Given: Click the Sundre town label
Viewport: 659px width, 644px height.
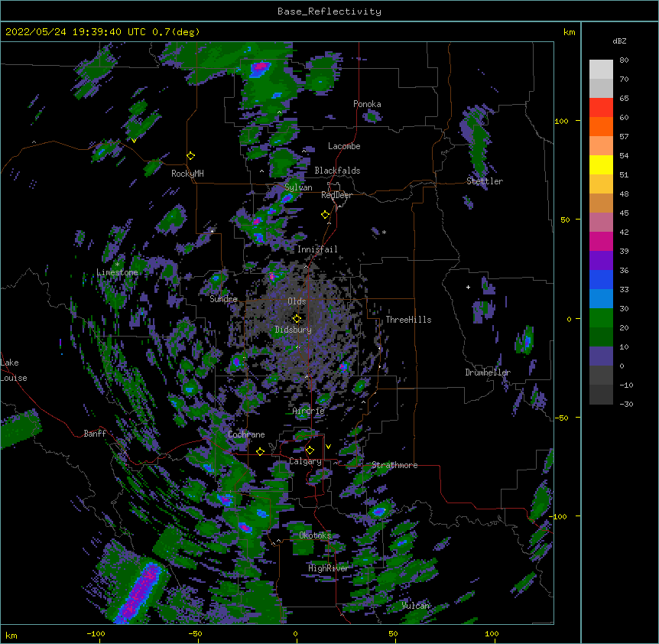Looking at the screenshot, I should [223, 299].
